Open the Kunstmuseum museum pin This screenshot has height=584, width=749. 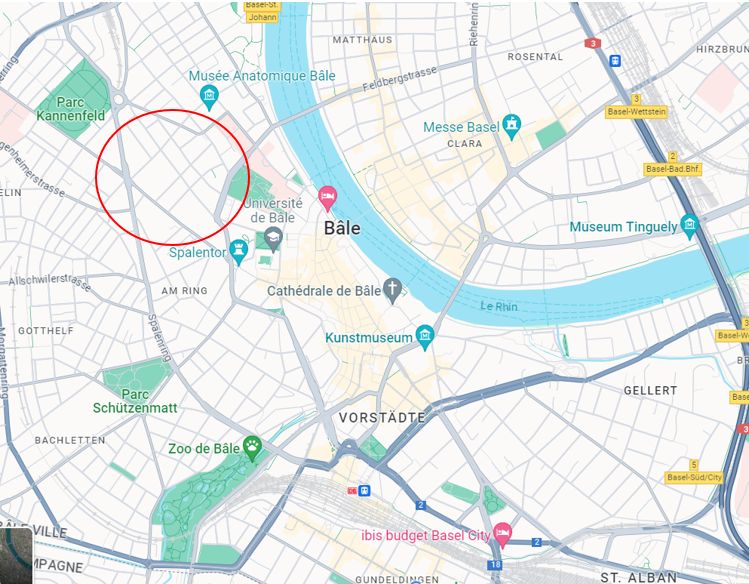click(x=424, y=337)
